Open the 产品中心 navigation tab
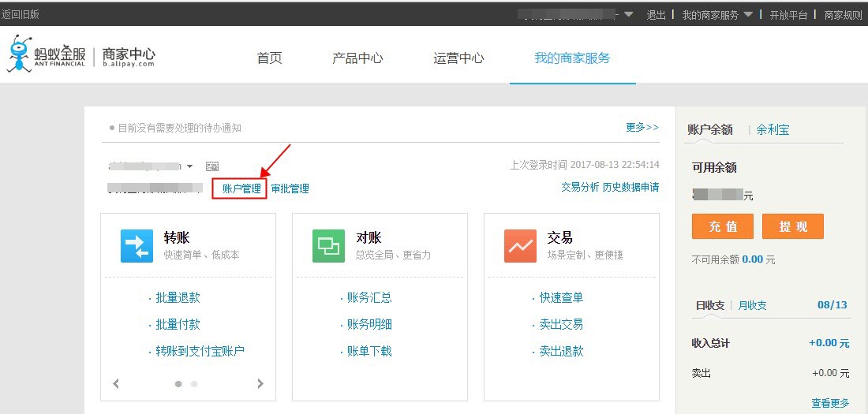This screenshot has width=868, height=414. click(357, 58)
